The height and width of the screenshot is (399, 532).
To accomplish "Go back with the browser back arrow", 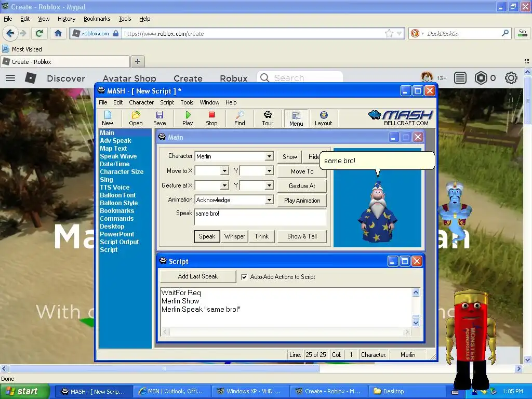I will click(10, 33).
